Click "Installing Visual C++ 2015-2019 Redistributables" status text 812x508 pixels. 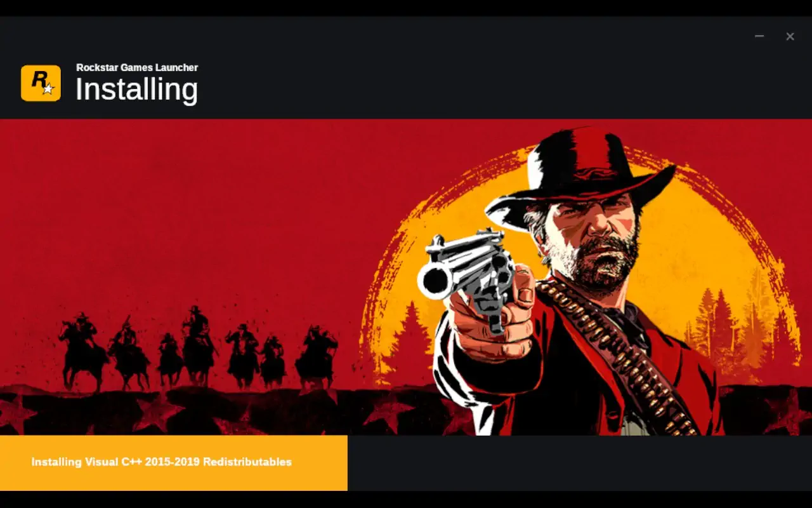[x=162, y=462]
